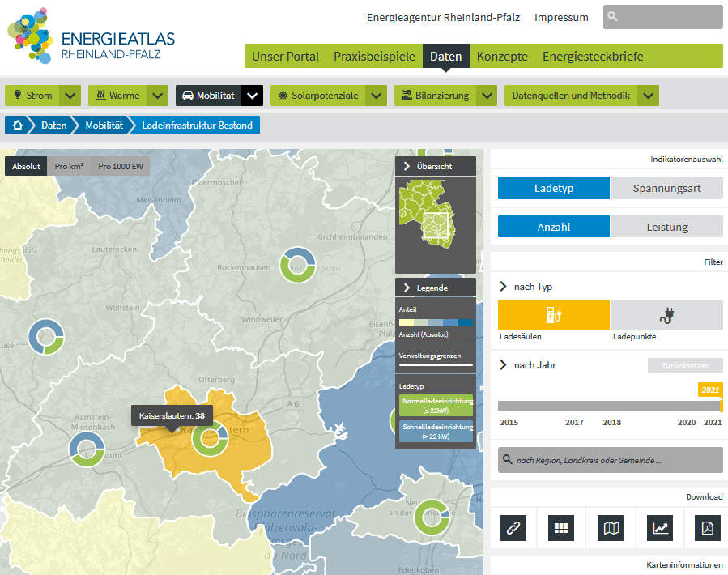The width and height of the screenshot is (728, 575).
Task: Click the link download icon
Action: pyautogui.click(x=514, y=528)
